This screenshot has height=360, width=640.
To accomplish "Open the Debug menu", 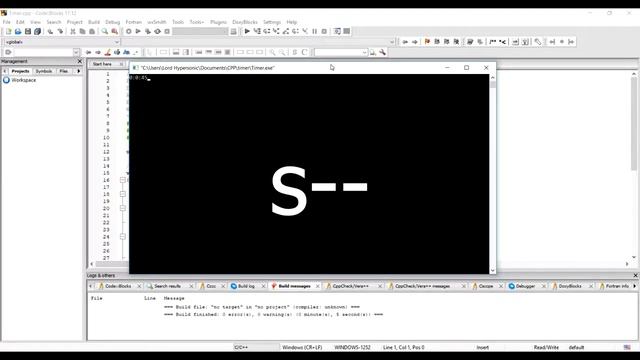I will [x=113, y=22].
